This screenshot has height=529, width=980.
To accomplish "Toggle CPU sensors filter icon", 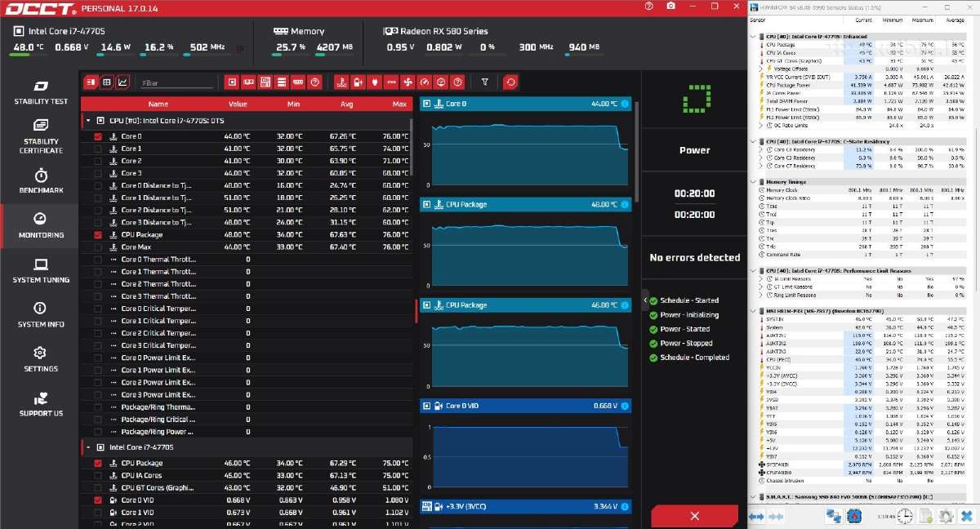I will (x=232, y=82).
